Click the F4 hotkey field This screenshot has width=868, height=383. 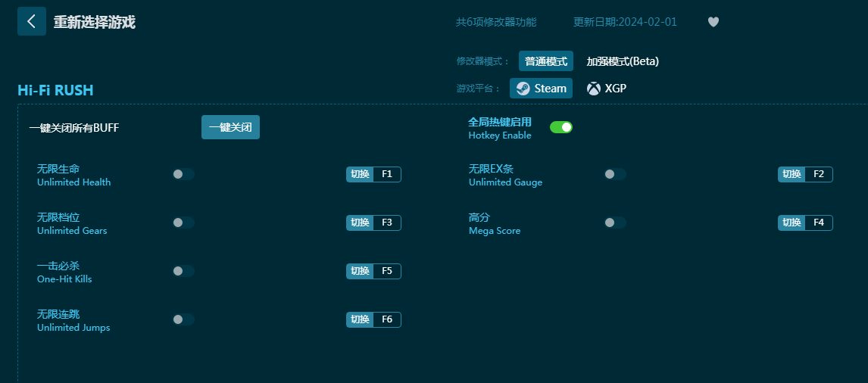[x=819, y=223]
